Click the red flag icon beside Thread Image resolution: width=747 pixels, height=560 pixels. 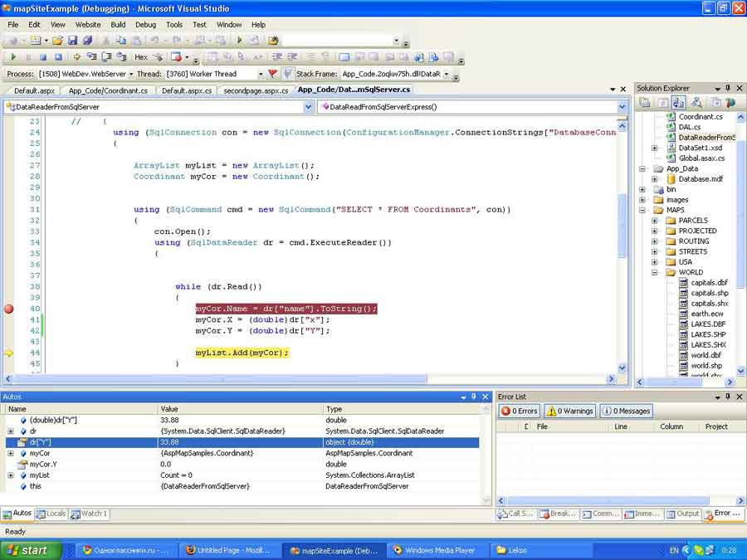pyautogui.click(x=272, y=74)
